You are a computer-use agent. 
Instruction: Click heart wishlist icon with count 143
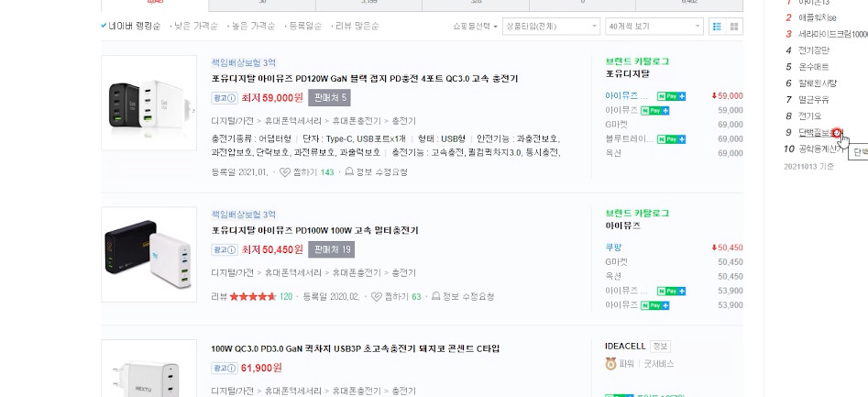[284, 172]
